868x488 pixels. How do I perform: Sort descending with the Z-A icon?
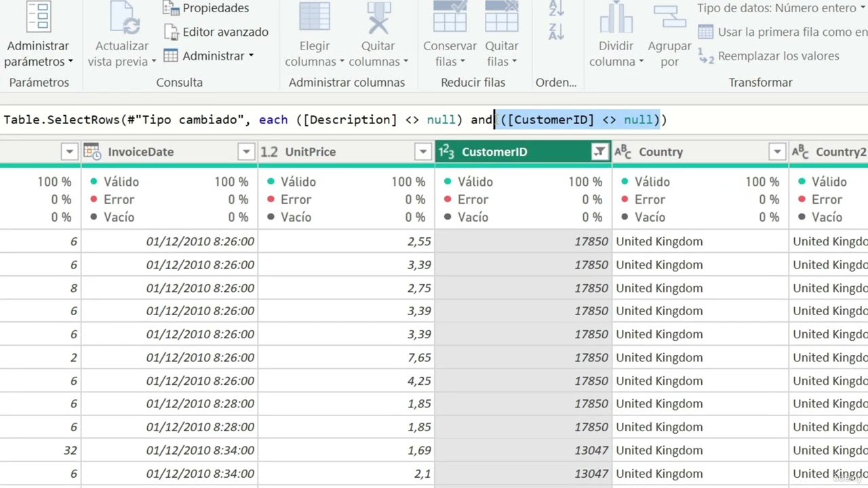(x=556, y=31)
